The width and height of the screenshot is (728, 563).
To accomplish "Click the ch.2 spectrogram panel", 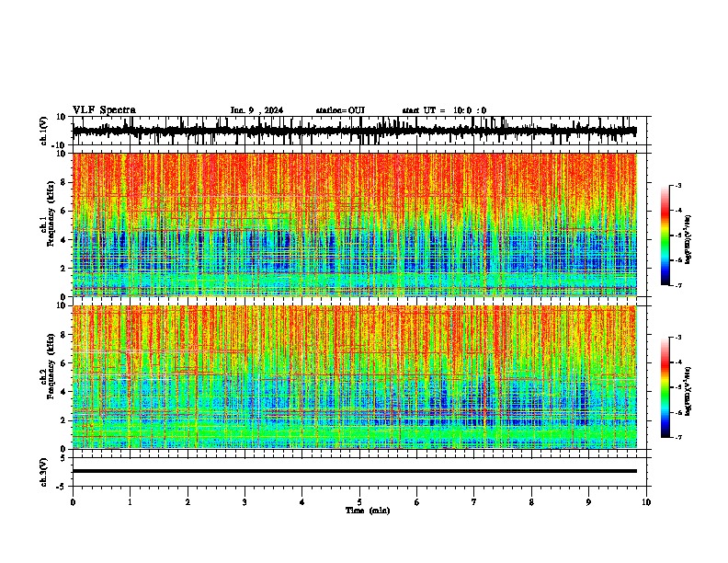I will (354, 377).
